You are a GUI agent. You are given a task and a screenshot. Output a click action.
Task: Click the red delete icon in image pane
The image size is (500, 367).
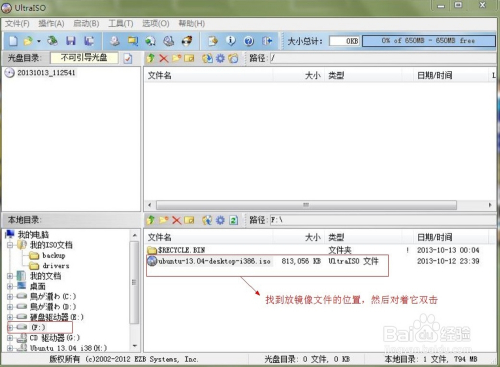[x=163, y=58]
